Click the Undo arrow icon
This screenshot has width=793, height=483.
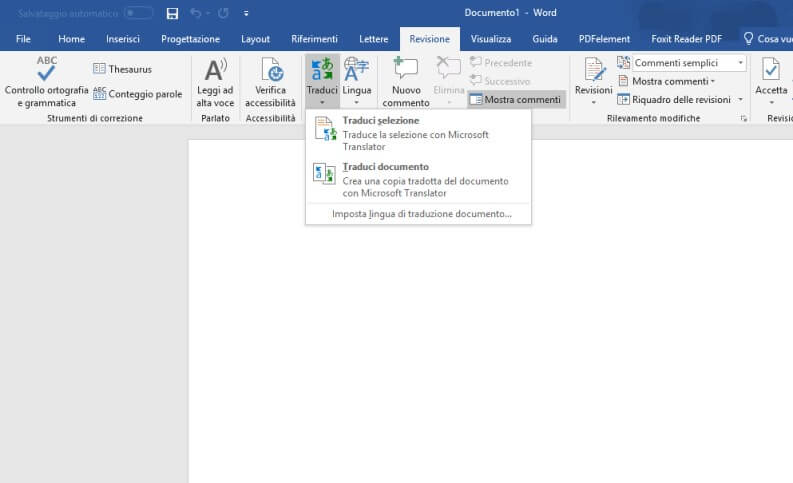point(196,13)
